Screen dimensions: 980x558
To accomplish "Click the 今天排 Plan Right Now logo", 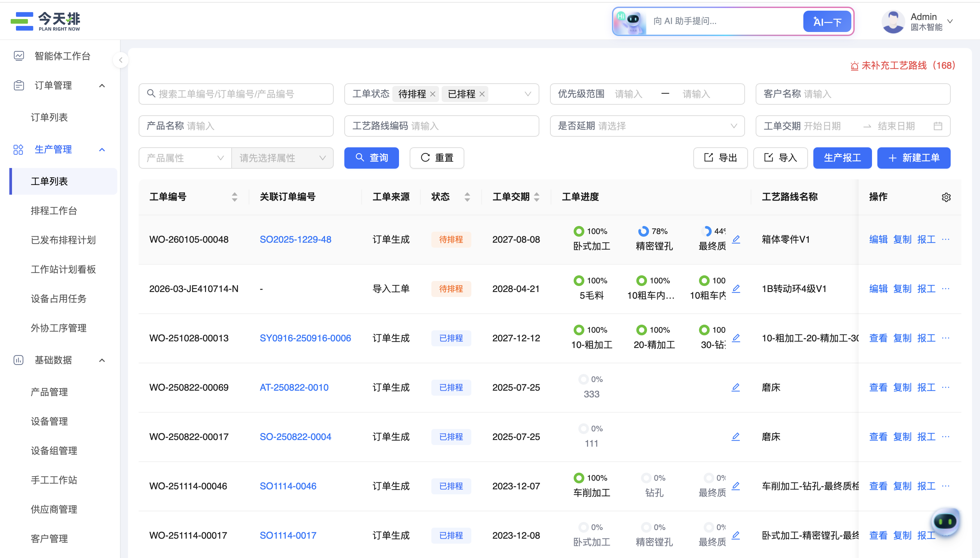I will tap(45, 21).
